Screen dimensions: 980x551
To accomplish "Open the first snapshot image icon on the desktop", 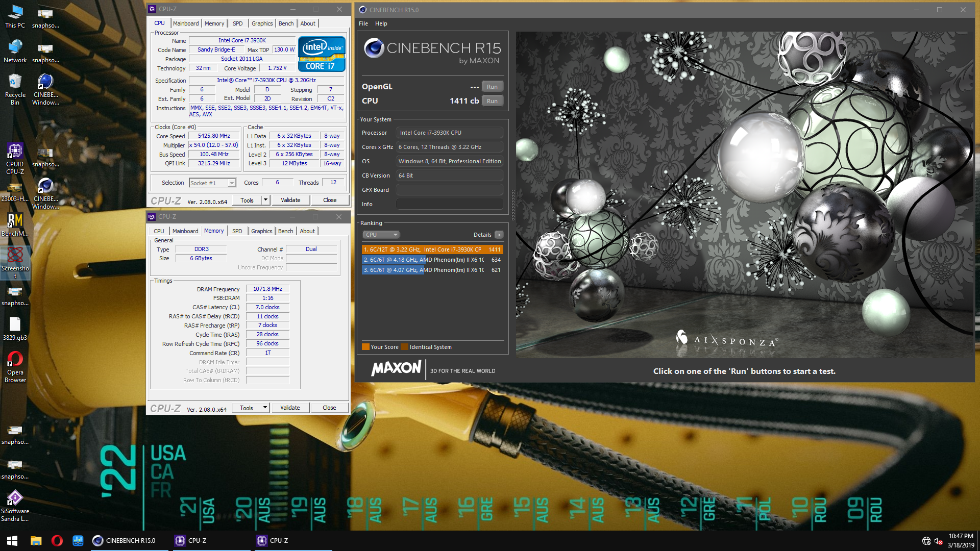I will [45, 16].
